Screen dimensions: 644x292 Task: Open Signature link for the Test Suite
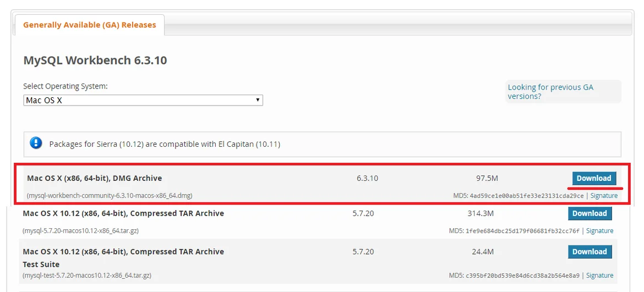point(599,276)
